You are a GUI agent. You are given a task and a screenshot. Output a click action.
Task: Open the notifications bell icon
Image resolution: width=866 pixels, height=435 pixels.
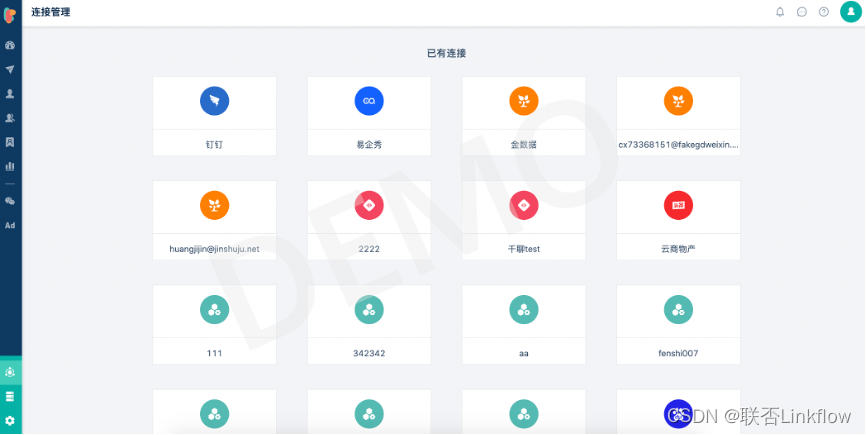tap(780, 12)
